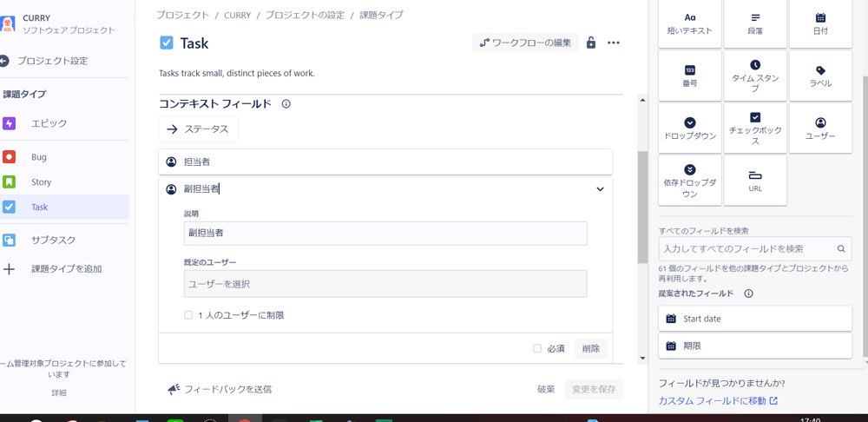Click the 説明 text input field
This screenshot has width=868, height=422.
click(x=385, y=233)
